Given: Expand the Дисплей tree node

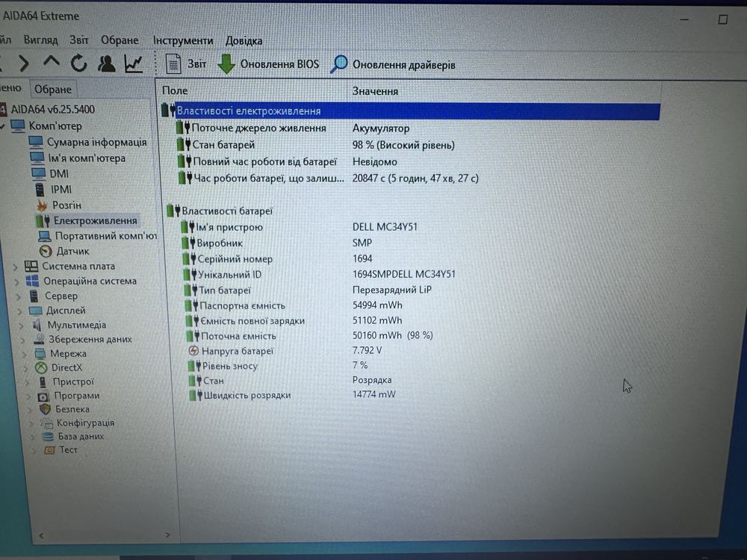Looking at the screenshot, I should click(20, 311).
